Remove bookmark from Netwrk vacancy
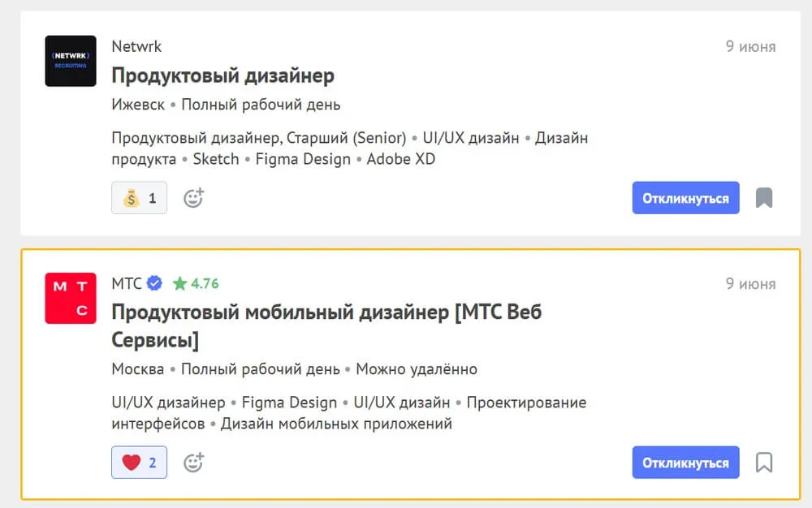The height and width of the screenshot is (508, 812). 763,198
